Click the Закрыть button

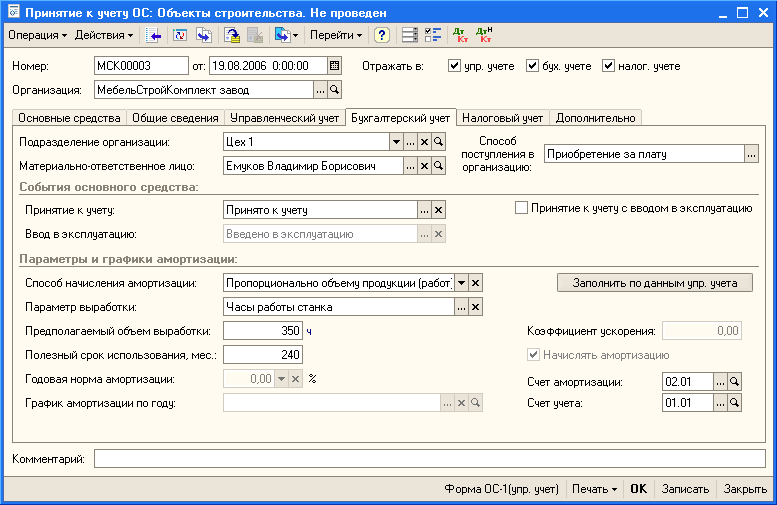(x=745, y=489)
